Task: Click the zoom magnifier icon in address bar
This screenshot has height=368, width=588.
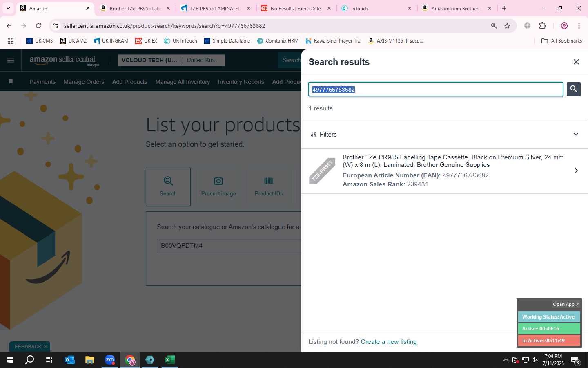Action: point(494,26)
